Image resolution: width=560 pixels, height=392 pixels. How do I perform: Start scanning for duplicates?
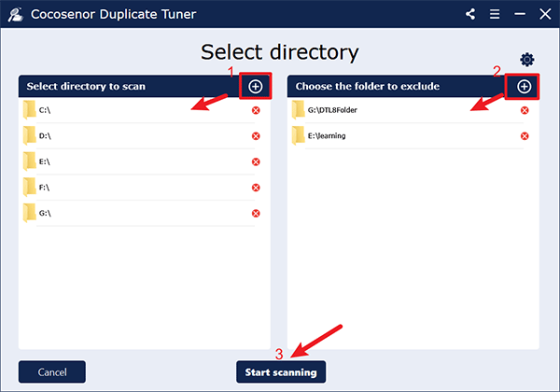coord(281,372)
